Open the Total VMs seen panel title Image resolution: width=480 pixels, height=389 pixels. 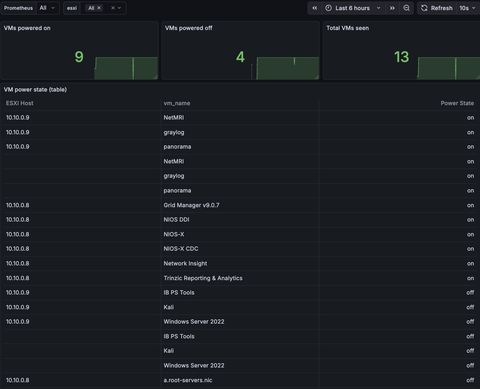348,28
